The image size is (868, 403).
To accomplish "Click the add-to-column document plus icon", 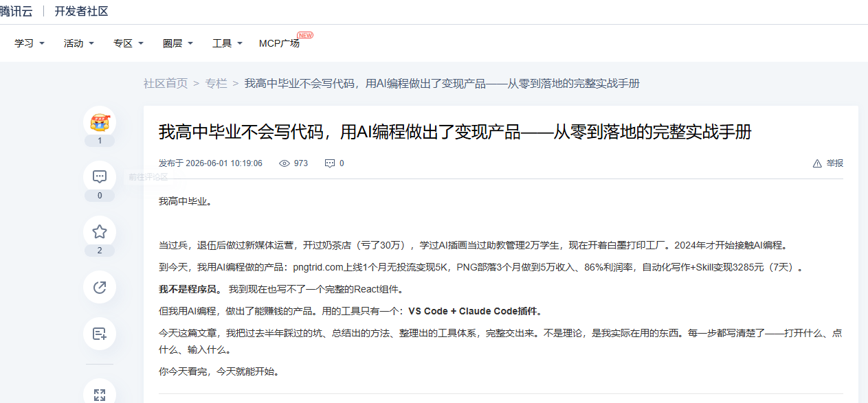I will point(100,334).
